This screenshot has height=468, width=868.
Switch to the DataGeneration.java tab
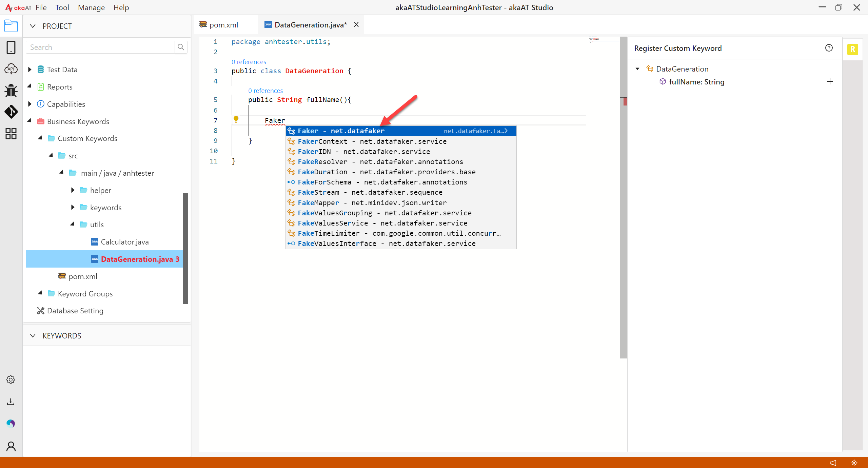[x=311, y=25]
